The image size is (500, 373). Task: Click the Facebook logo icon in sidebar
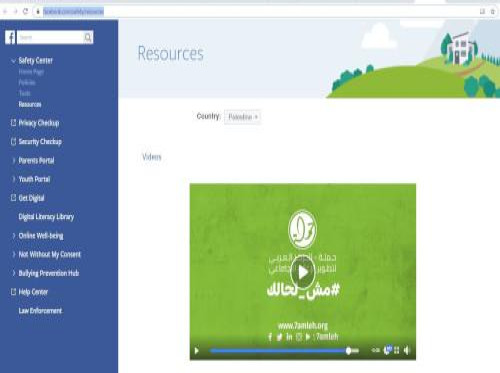point(10,37)
